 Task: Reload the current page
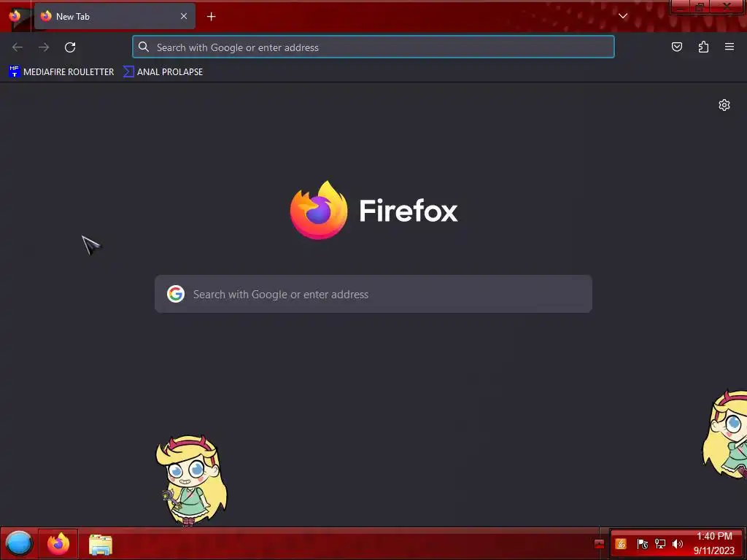(70, 47)
